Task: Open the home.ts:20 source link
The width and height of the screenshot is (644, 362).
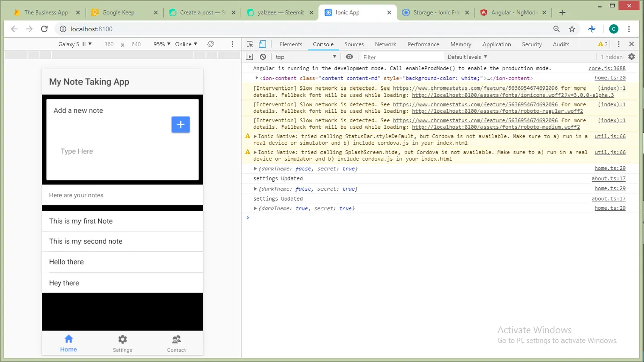Action: pos(610,78)
